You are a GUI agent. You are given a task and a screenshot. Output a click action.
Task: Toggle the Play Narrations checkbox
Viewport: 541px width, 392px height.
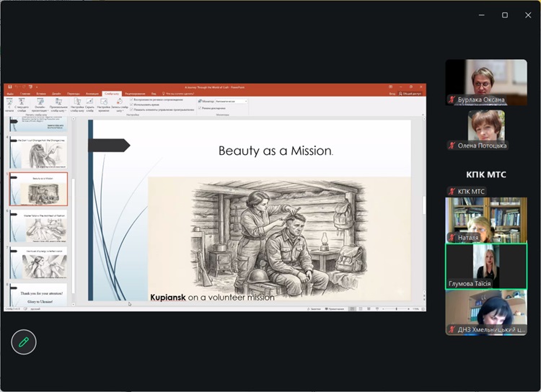click(131, 99)
